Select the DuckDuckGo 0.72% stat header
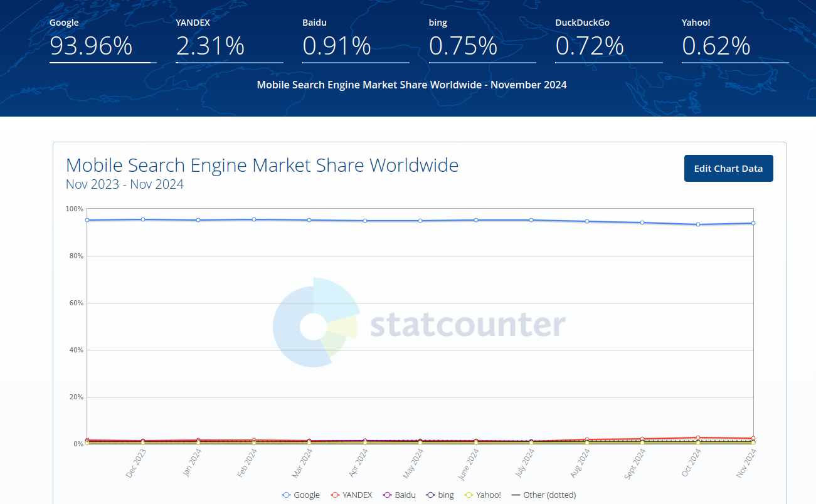This screenshot has width=816, height=504. (x=609, y=39)
